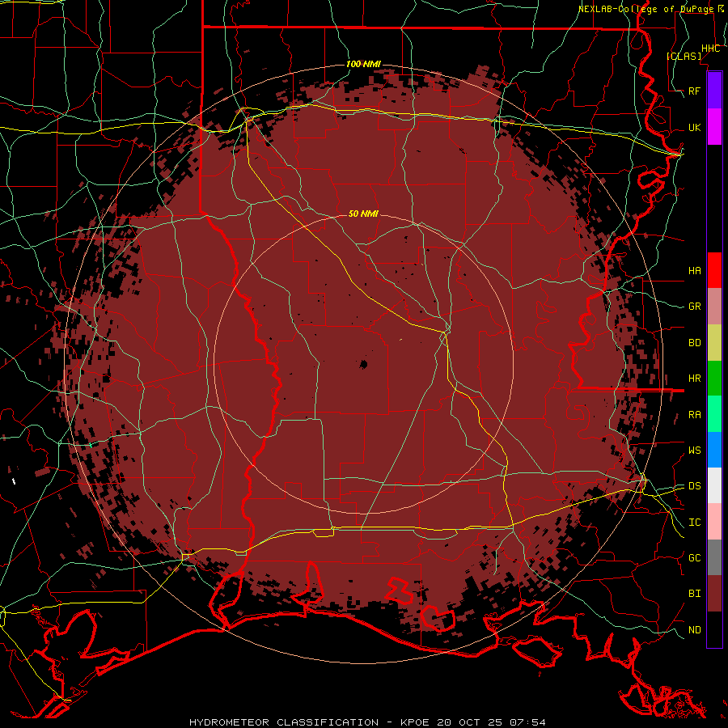The width and height of the screenshot is (728, 728).
Task: Click the ND black legend swatch
Action: point(714,629)
